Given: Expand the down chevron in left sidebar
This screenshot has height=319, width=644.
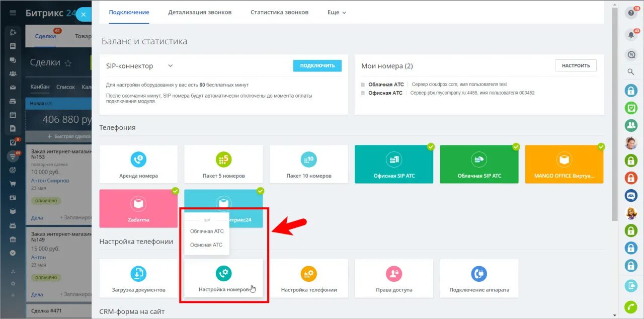Looking at the screenshot, I should point(13,253).
